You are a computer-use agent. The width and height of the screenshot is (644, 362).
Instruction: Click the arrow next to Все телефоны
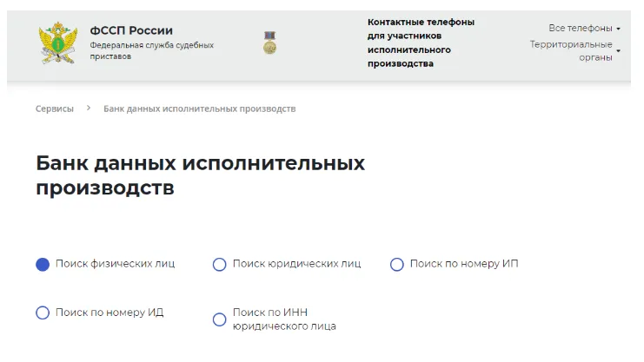point(618,29)
